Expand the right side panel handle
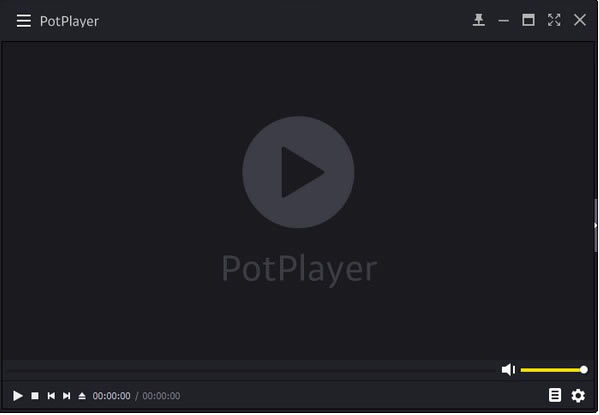 tap(596, 225)
